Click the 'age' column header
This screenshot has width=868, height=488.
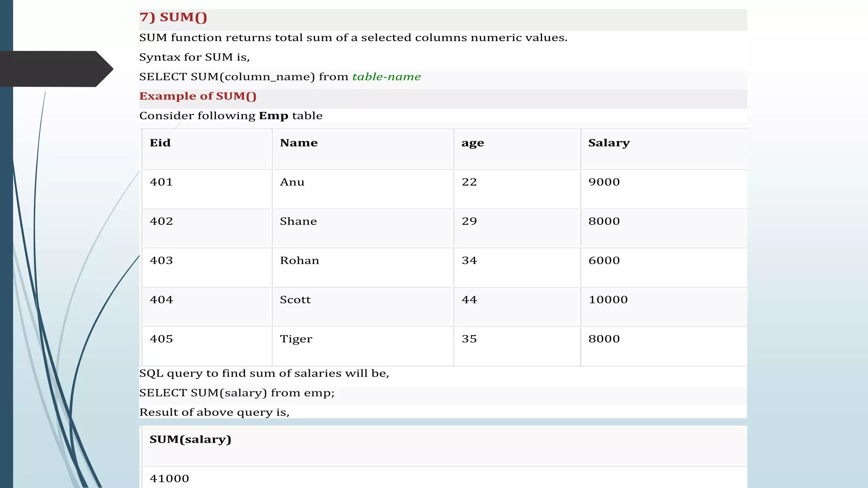(x=473, y=144)
